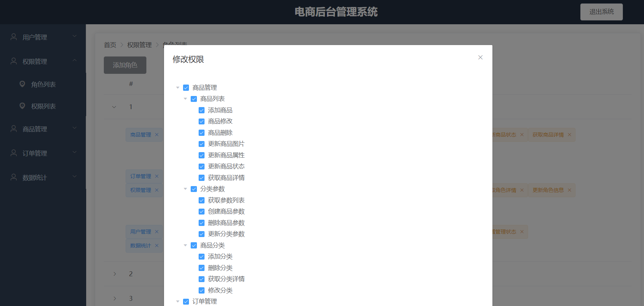Toggle the 获取分类详情 checkbox
The width and height of the screenshot is (644, 306).
pos(202,279)
